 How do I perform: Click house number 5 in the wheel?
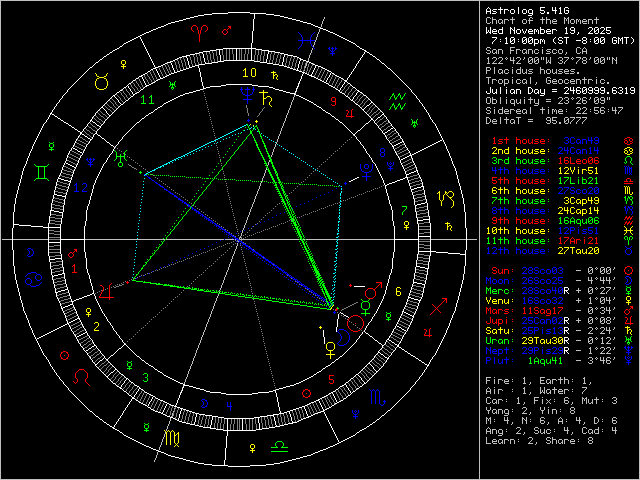(331, 380)
